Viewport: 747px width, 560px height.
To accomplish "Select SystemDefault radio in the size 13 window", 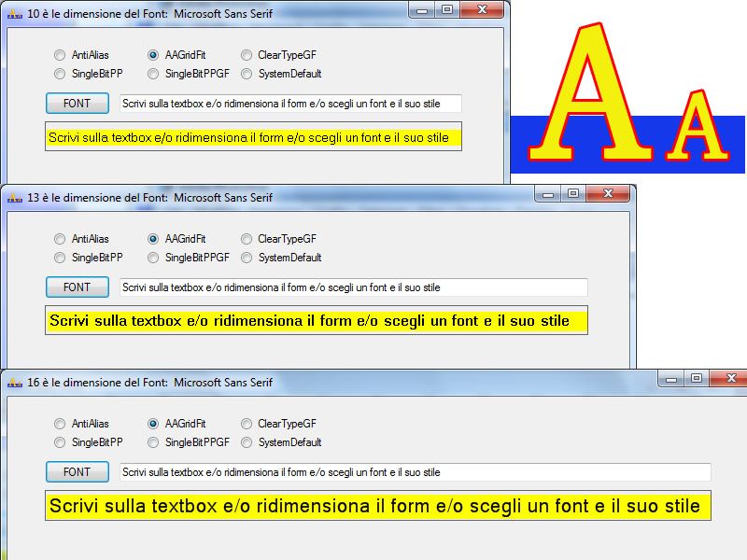I will (x=281, y=258).
